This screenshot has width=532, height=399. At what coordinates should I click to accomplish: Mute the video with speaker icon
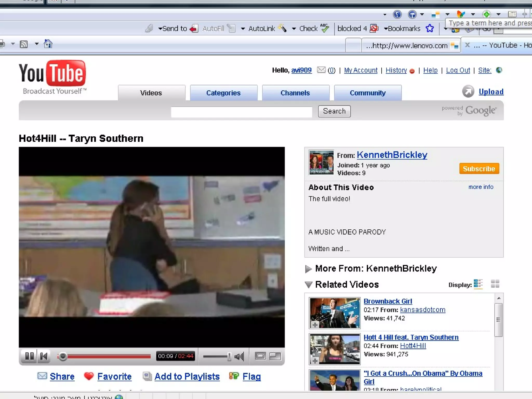coord(239,356)
